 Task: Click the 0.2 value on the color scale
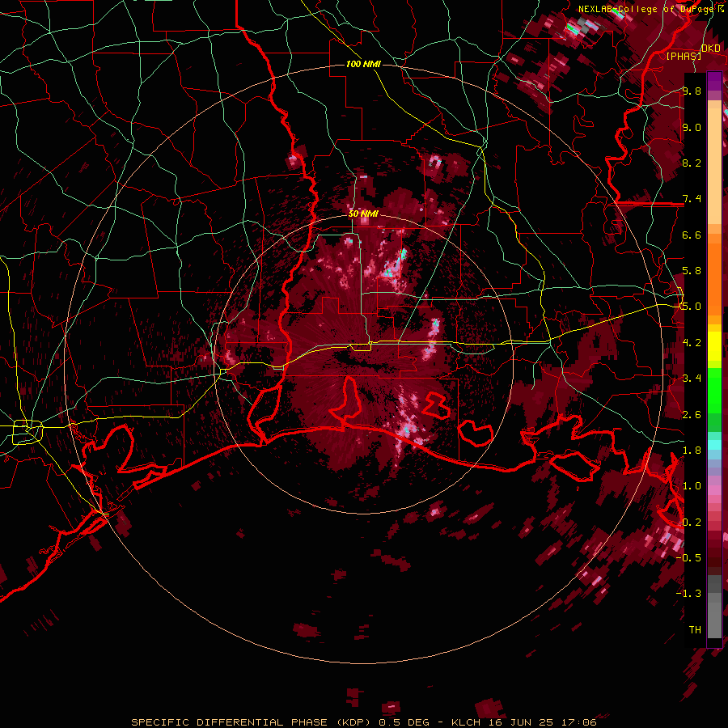coord(692,522)
